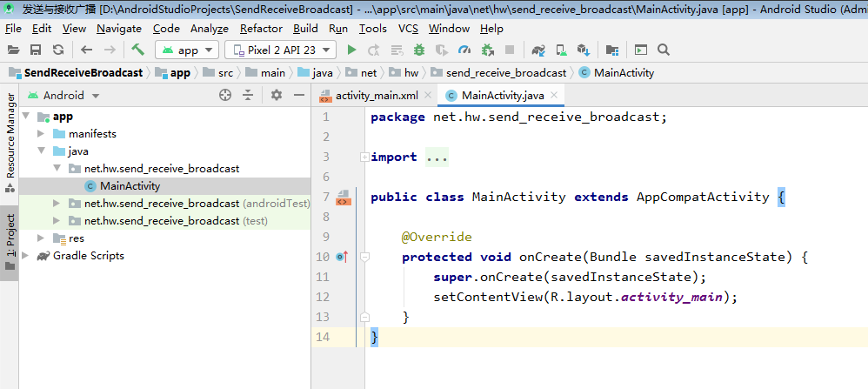Collapse all in the Project panel
This screenshot has height=389, width=868.
click(248, 96)
